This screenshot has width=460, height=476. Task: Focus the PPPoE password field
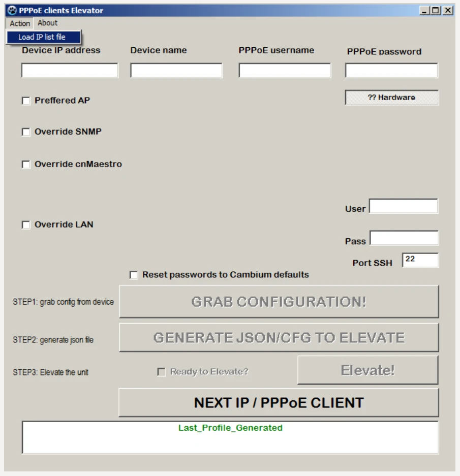(391, 71)
